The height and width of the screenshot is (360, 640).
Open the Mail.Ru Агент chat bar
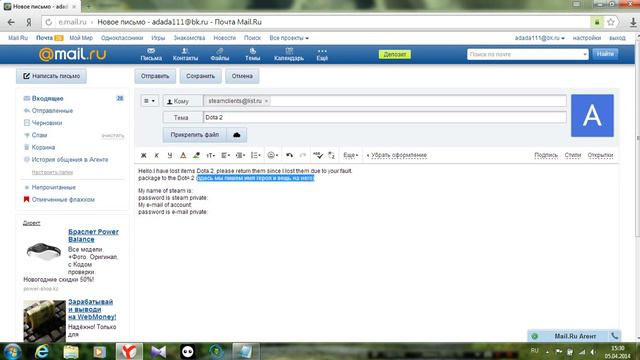(x=574, y=336)
